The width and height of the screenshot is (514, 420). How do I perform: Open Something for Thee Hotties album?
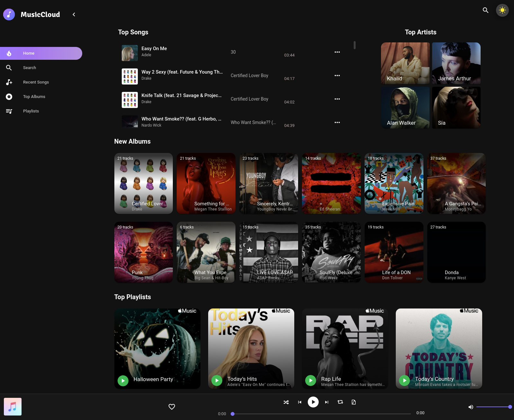tap(206, 183)
